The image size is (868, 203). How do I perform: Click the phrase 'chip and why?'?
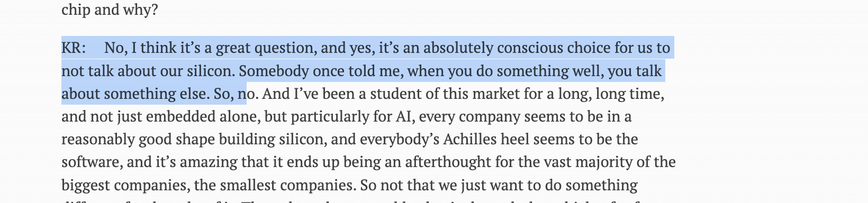click(110, 10)
